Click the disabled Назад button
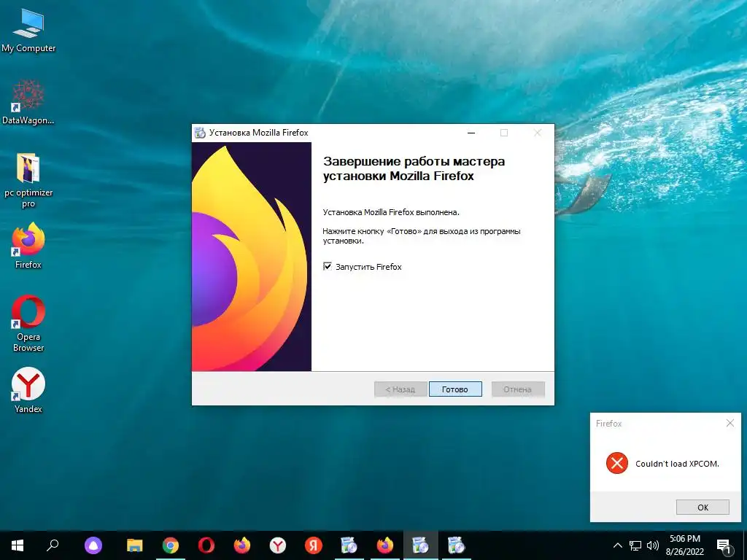Screen dimensions: 747x560 pos(400,389)
